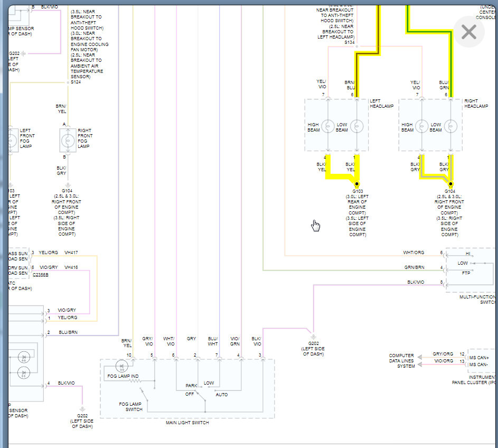Click the BLU/WHT wire label at pin 7
This screenshot has height=448, width=498.
pyautogui.click(x=213, y=341)
